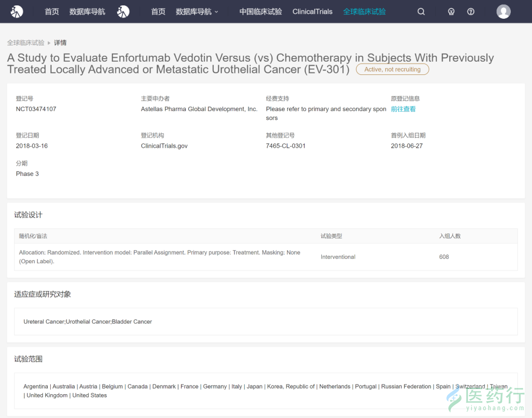
Task: Click the second site logo after 数据库导航
Action: [x=123, y=11]
